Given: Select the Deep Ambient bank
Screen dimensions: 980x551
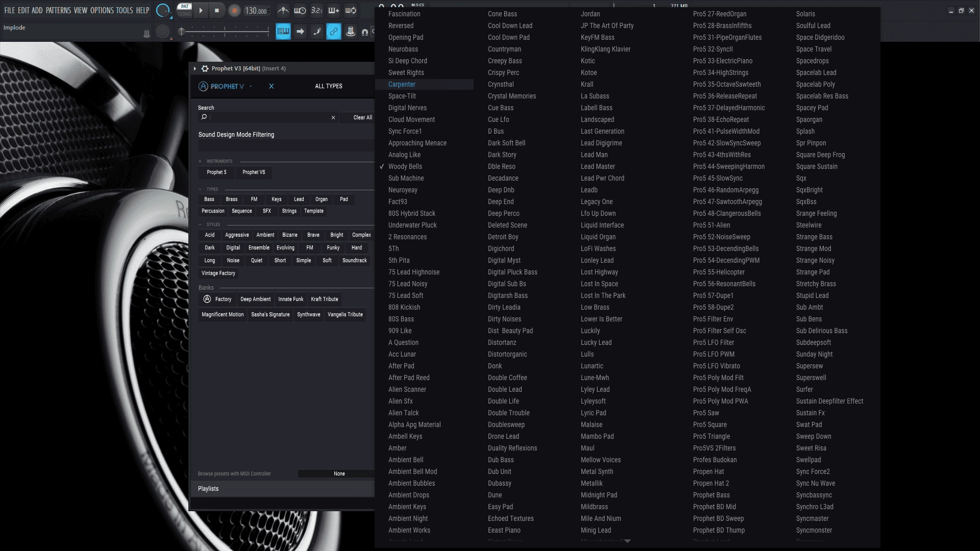Looking at the screenshot, I should tap(255, 299).
